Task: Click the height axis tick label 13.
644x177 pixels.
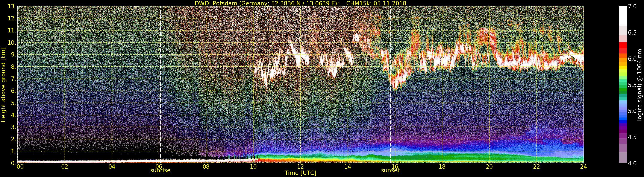Action: pos(12,6)
